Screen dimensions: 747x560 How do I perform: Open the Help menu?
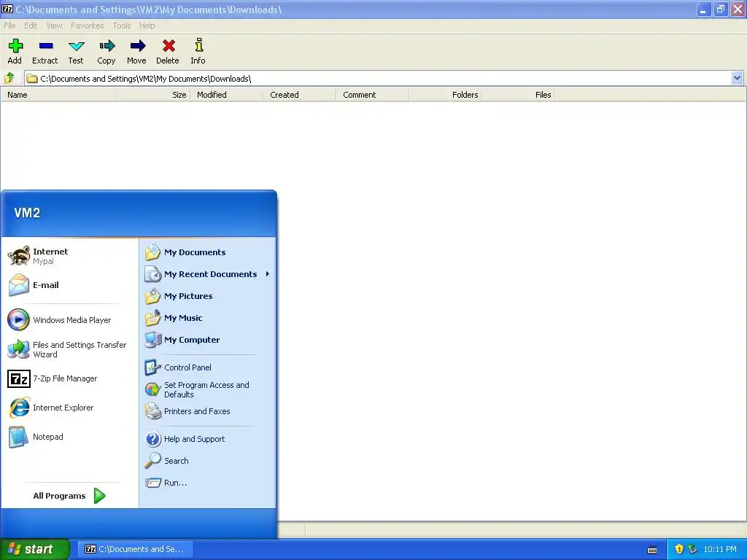[147, 26]
